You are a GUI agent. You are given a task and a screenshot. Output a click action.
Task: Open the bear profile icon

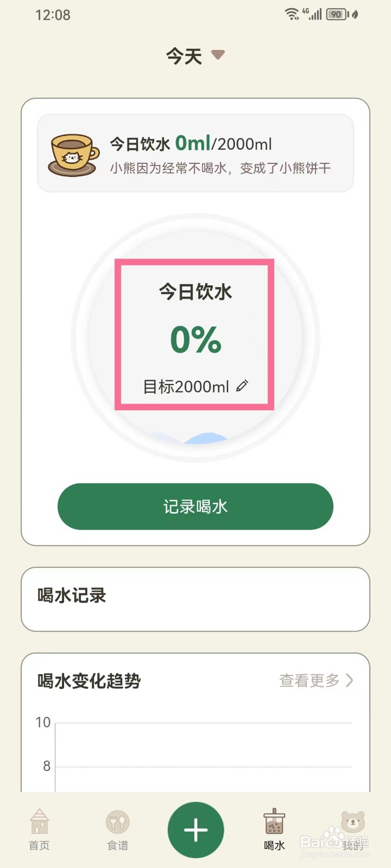click(x=352, y=822)
